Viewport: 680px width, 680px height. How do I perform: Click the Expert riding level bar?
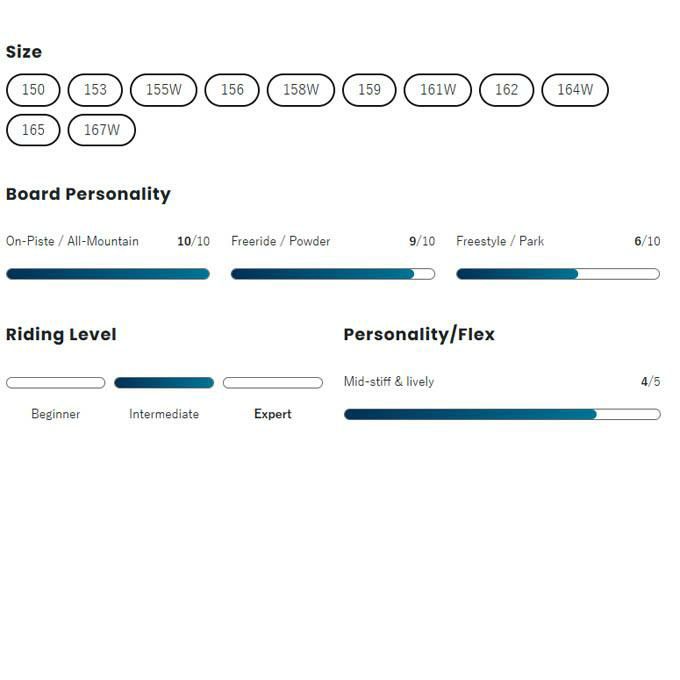click(x=273, y=383)
